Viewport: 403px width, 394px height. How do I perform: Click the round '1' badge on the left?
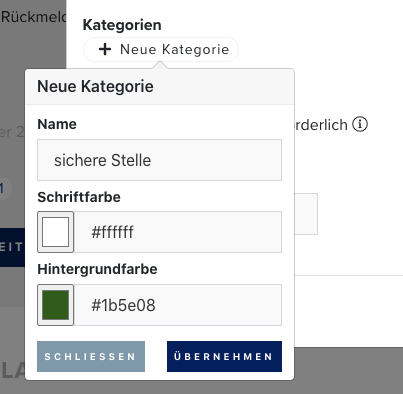click(x=3, y=189)
